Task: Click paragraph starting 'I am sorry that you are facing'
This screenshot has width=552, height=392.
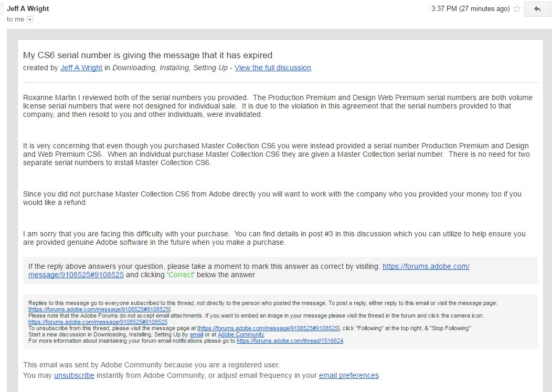Action: point(274,238)
